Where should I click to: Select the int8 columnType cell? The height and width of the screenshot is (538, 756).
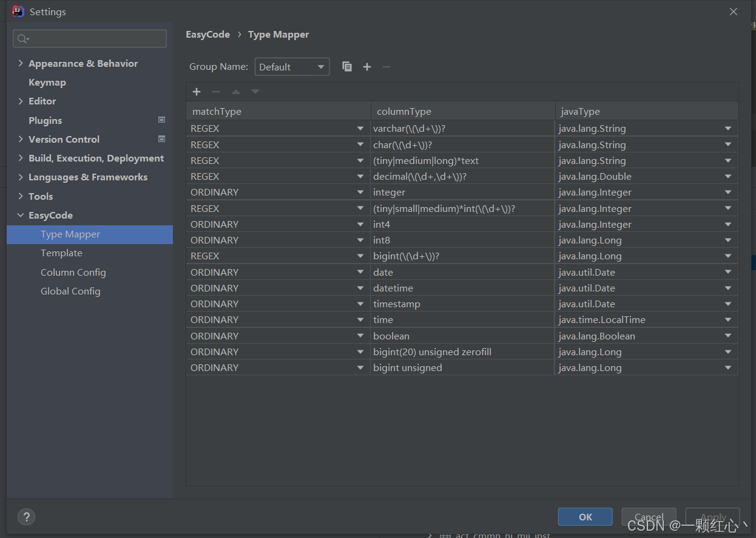(462, 240)
